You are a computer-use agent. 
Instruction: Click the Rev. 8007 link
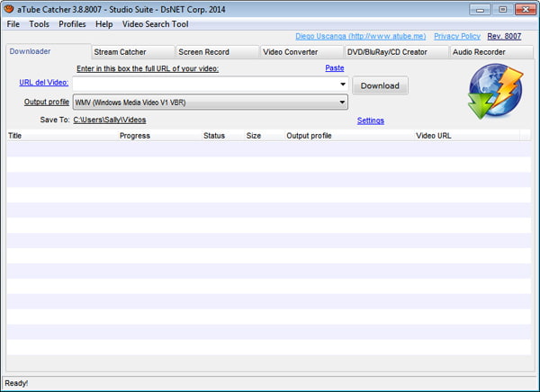point(504,36)
